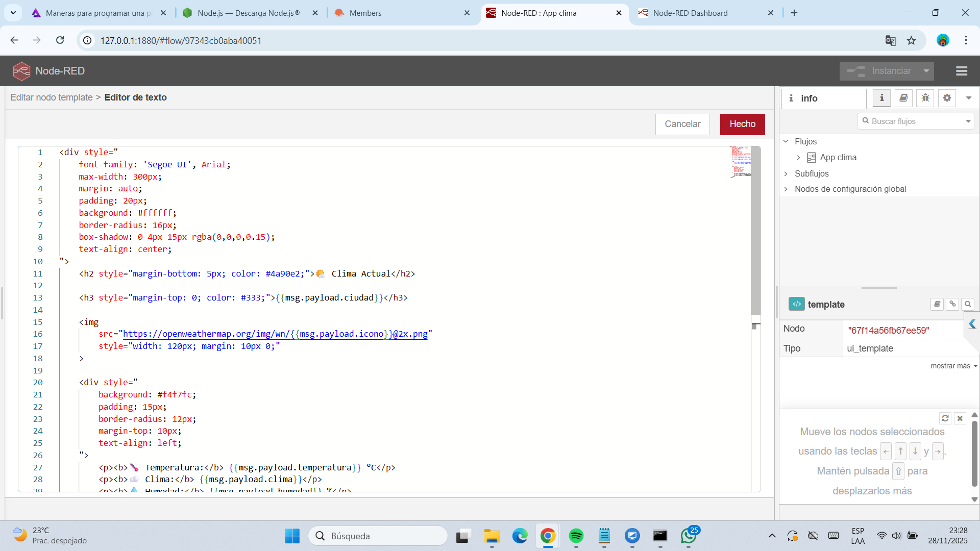Expand the App clima flow entry
Image resolution: width=980 pixels, height=551 pixels.
[x=798, y=158]
